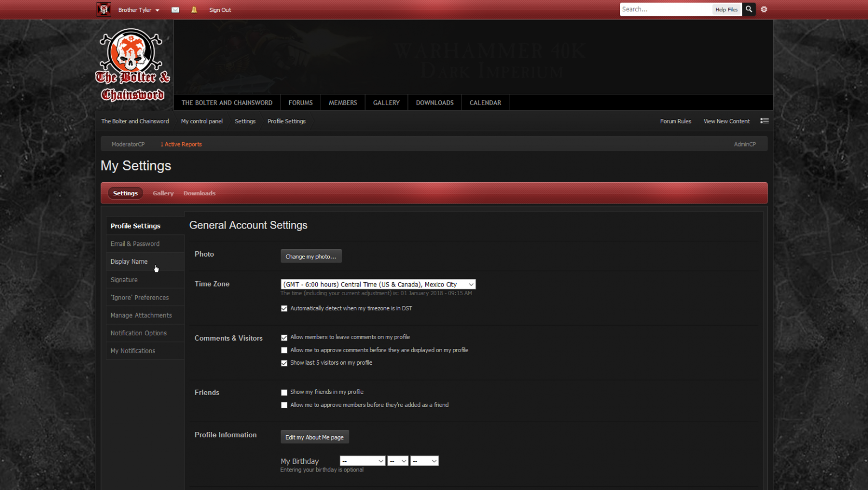The width and height of the screenshot is (868, 490).
Task: Open the Time Zone dropdown
Action: tap(378, 284)
